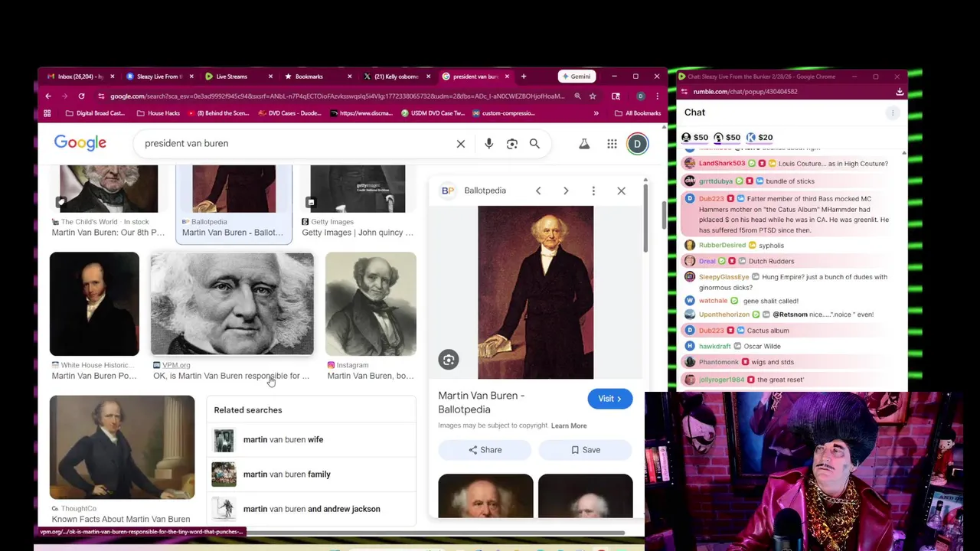Screen dimensions: 980x551
Task: Open the ThoughtCo Van Buren portrait result
Action: click(x=122, y=447)
